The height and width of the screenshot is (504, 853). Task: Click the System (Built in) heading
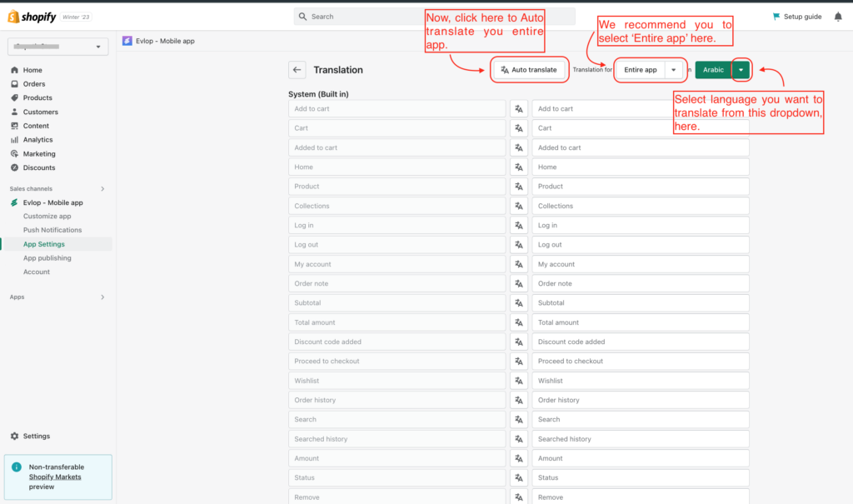point(318,94)
